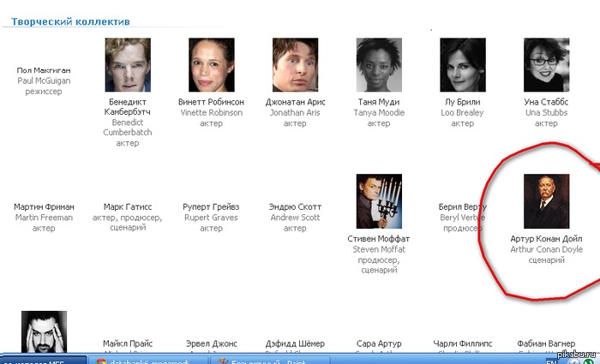Select Jonathan Aris's headshot image
The height and width of the screenshot is (364, 600).
pos(295,66)
